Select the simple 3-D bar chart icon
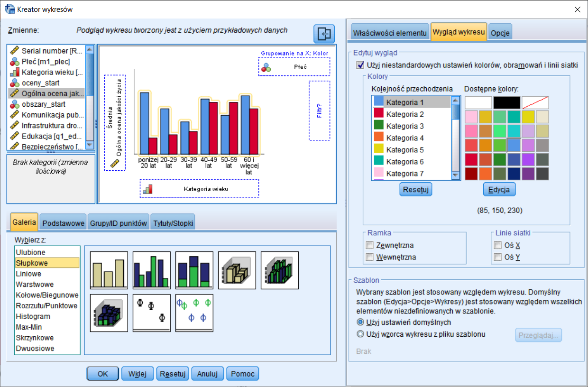This screenshot has height=387, width=588. (x=237, y=270)
